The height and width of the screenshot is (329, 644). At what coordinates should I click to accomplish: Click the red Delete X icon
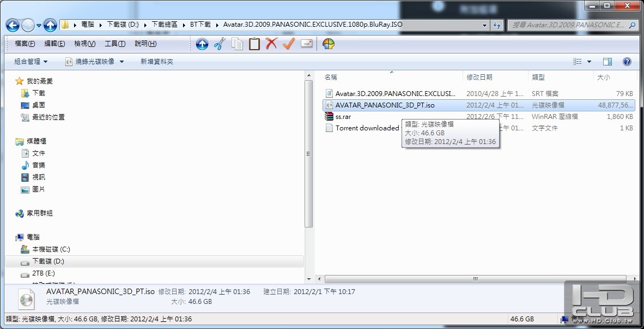[271, 44]
